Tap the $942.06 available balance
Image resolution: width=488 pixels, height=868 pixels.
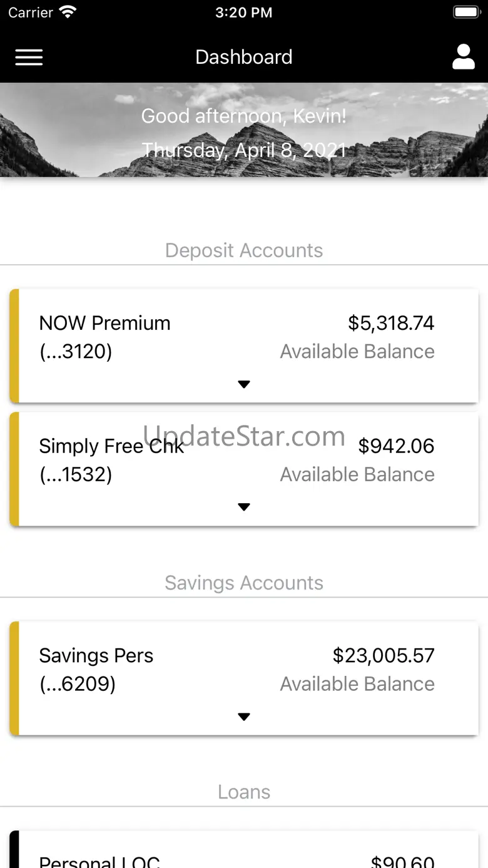396,446
